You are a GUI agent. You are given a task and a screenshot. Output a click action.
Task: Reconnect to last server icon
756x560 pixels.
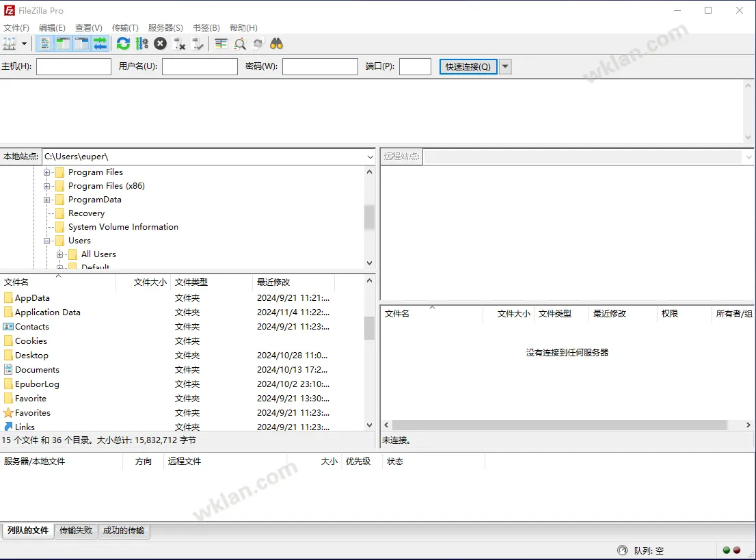[197, 44]
